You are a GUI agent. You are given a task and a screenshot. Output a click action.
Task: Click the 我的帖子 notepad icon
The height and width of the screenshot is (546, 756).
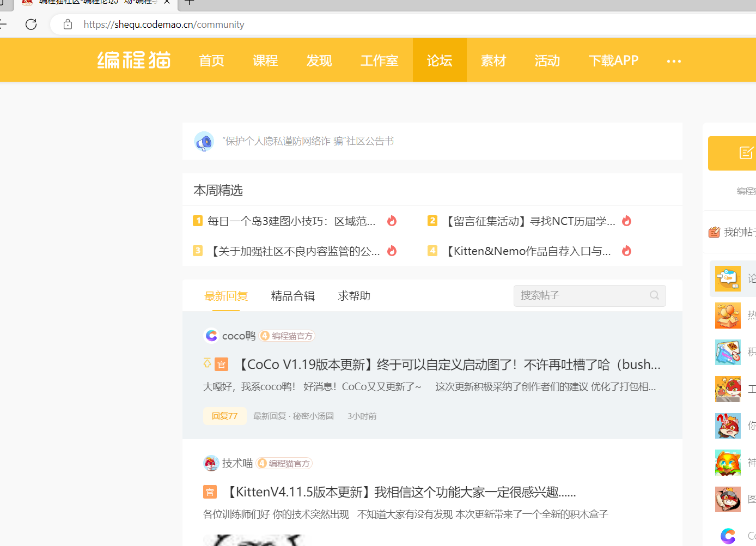(714, 232)
